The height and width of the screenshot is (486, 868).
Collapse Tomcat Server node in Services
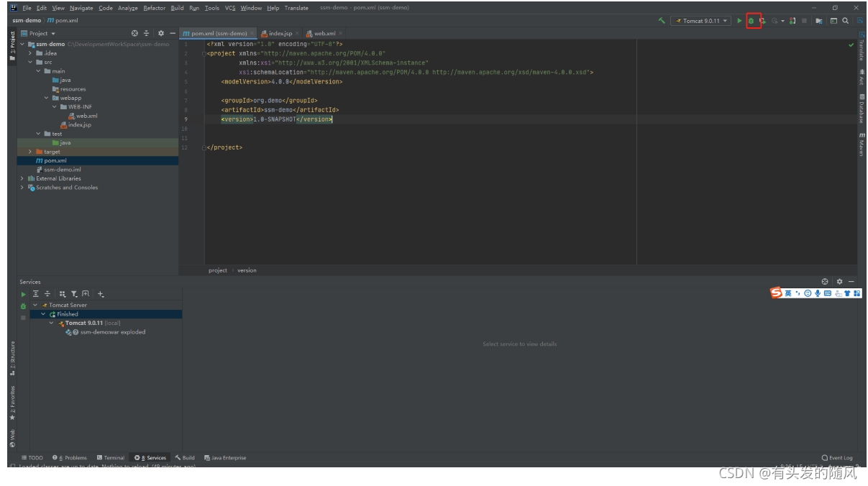coord(35,305)
